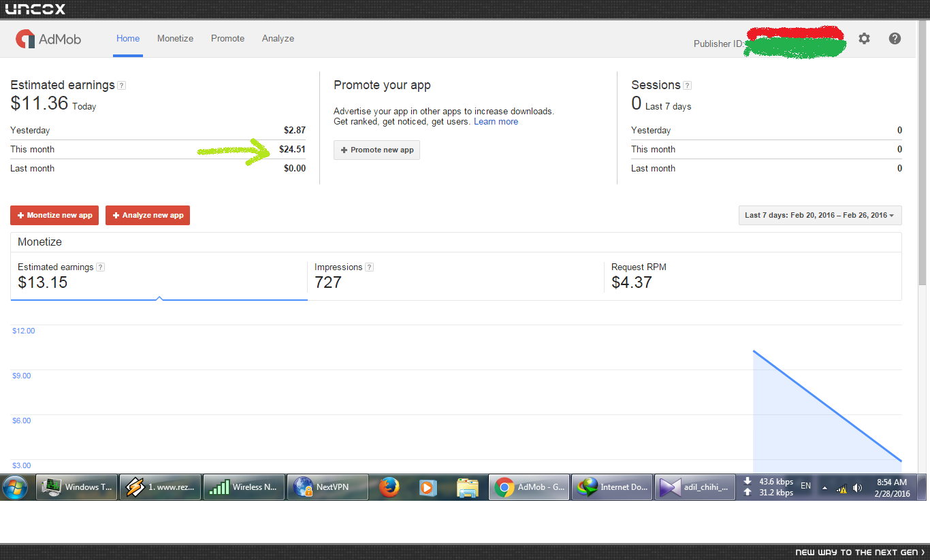The width and height of the screenshot is (930, 560).
Task: Click the Monetize new app button
Action: click(x=54, y=215)
